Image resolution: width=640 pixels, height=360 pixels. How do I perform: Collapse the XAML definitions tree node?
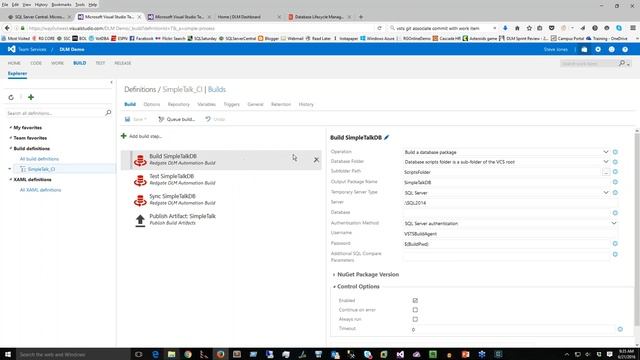(11, 179)
